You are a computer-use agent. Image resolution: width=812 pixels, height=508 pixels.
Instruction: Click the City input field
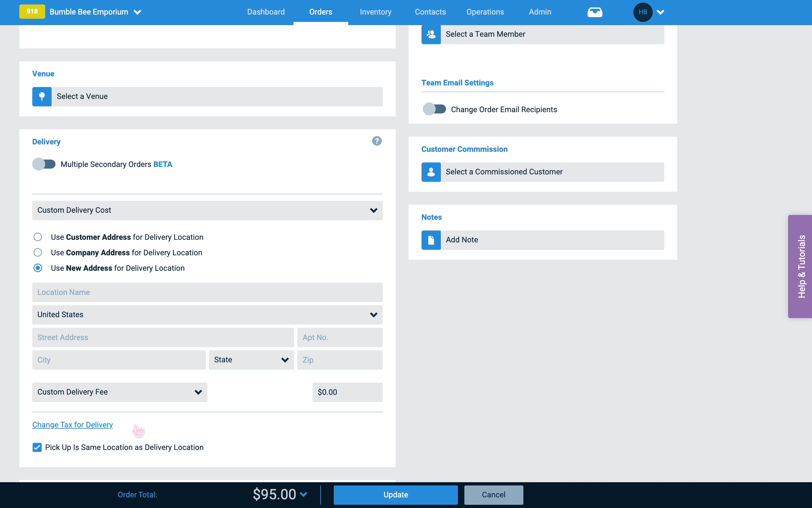click(119, 360)
